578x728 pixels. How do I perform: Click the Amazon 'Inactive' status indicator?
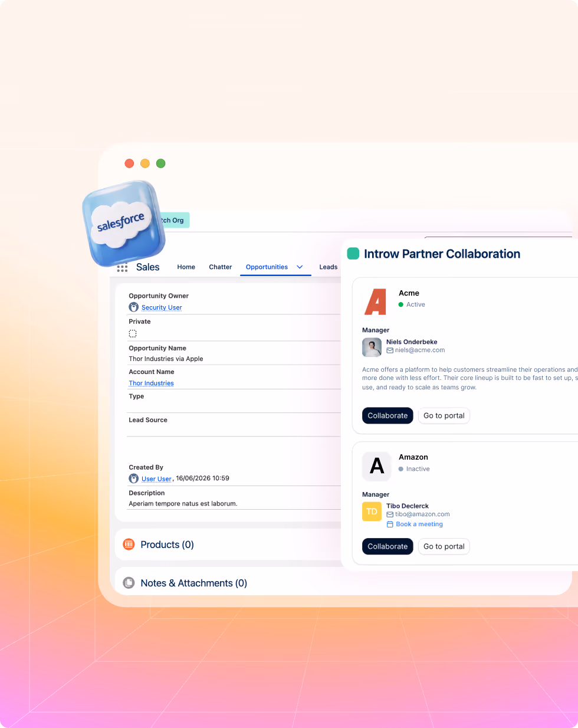point(414,469)
